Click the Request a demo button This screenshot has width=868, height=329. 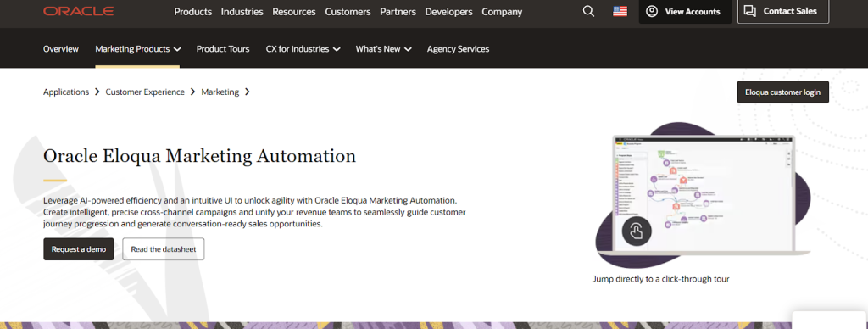coord(79,249)
